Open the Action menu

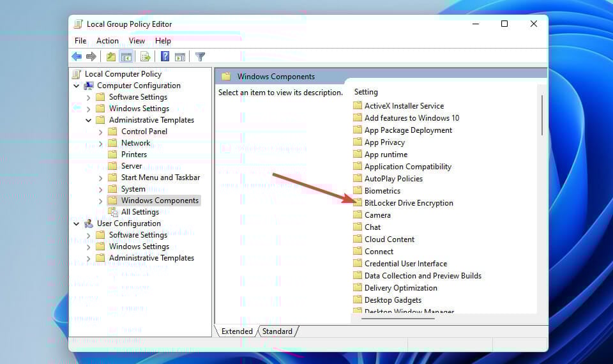[107, 41]
